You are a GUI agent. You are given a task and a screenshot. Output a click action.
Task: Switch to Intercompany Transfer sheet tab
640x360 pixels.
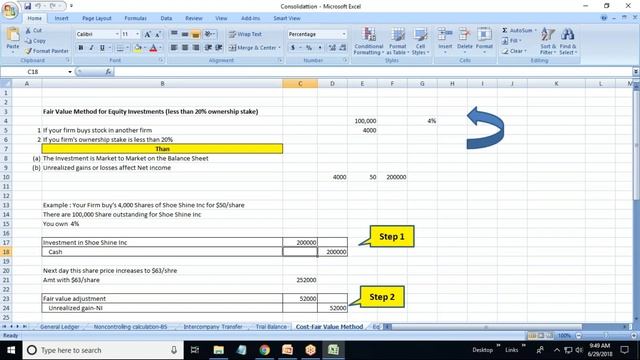pos(213,327)
